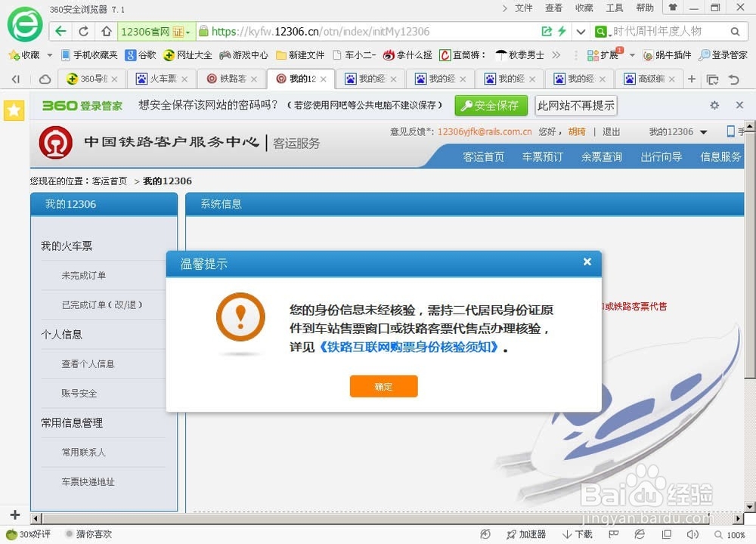The height and width of the screenshot is (544, 756).
Task: Adjust the 100% zoom control
Action: click(733, 534)
